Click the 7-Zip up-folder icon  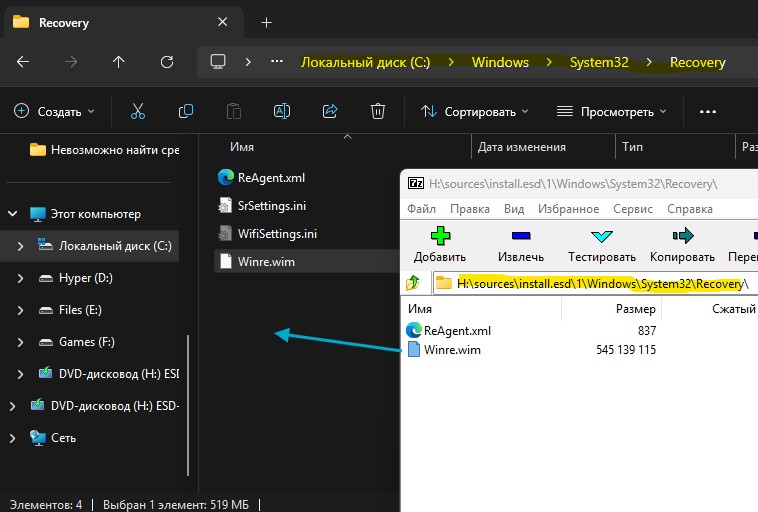click(x=413, y=283)
